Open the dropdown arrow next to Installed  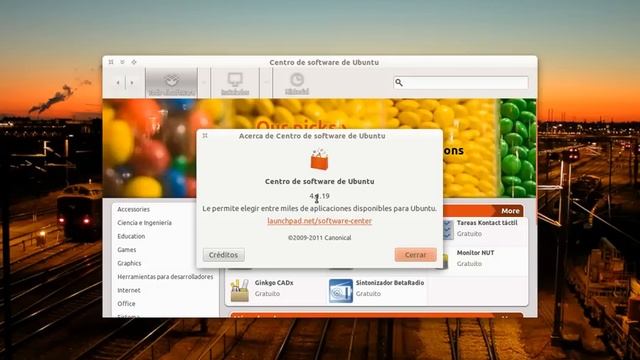[266, 83]
